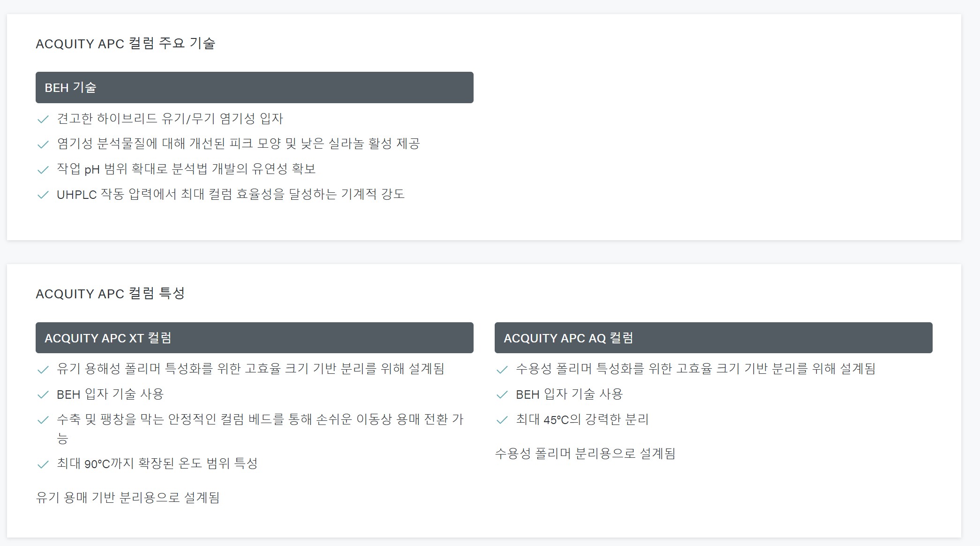Viewport: 980px width, 546px height.
Task: Click the text 'UHPLC 작동 압력에서 최대 컬럼 효율성'
Action: [230, 194]
